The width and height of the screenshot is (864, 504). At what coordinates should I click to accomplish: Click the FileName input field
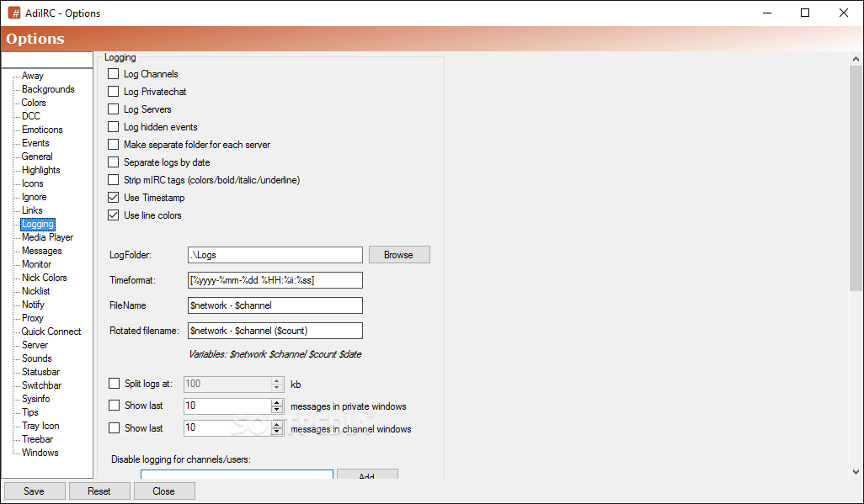pos(275,305)
